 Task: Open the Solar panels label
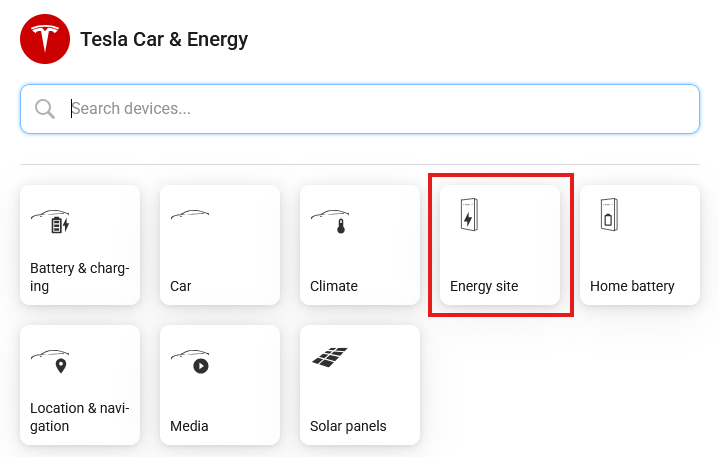(x=348, y=426)
